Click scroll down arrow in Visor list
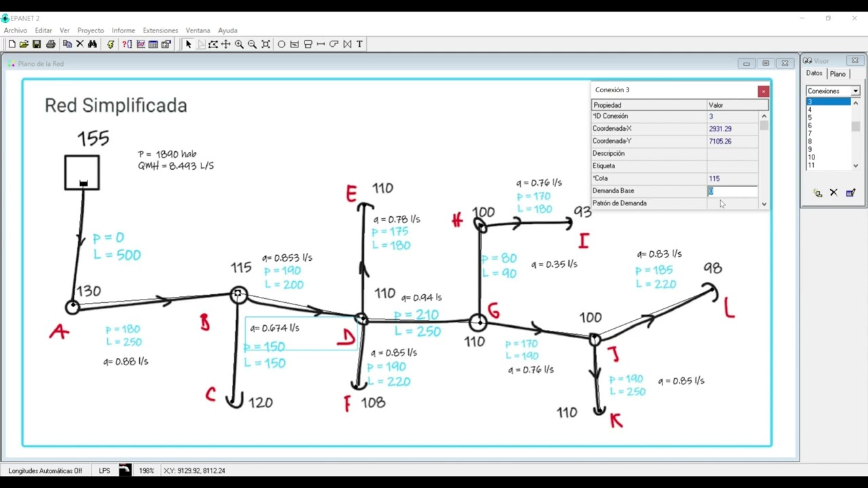The image size is (868, 488). (855, 165)
